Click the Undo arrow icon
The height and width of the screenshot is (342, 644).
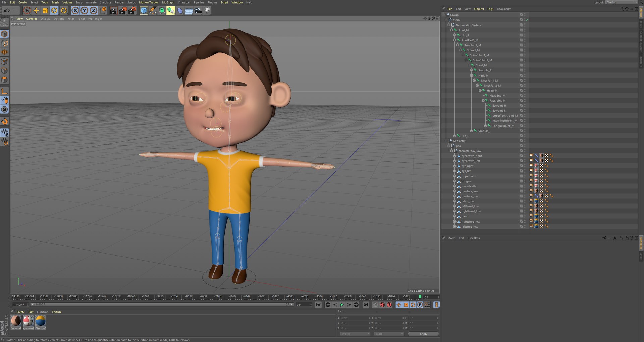tap(6, 11)
